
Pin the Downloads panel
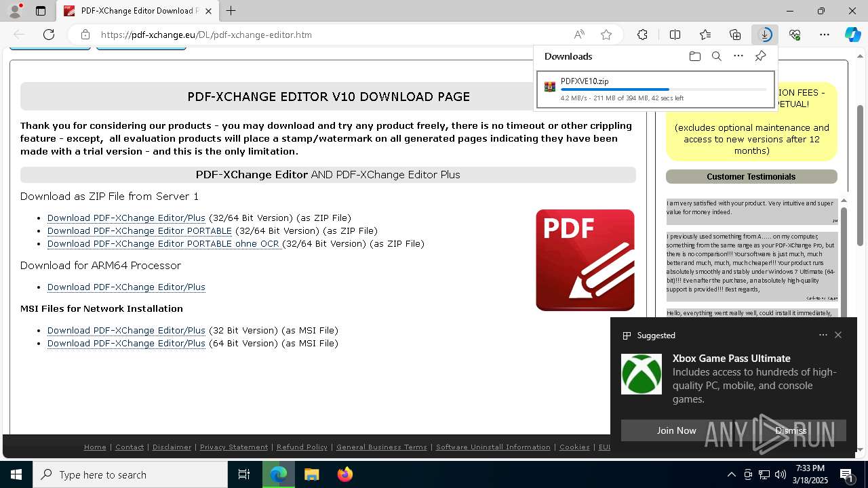tap(760, 56)
